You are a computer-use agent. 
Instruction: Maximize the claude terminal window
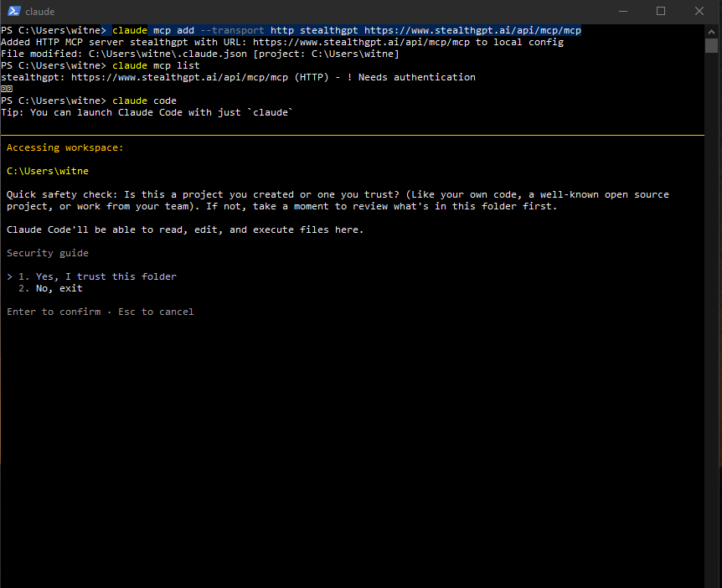coord(661,11)
